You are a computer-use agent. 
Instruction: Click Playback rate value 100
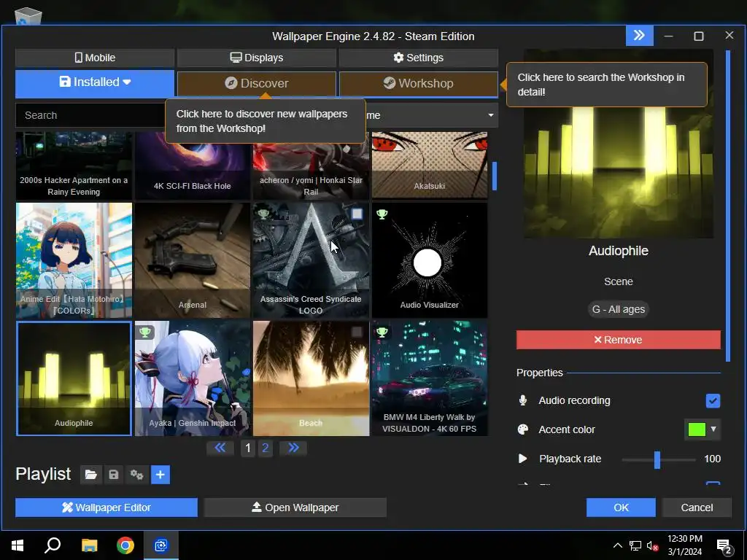click(712, 459)
